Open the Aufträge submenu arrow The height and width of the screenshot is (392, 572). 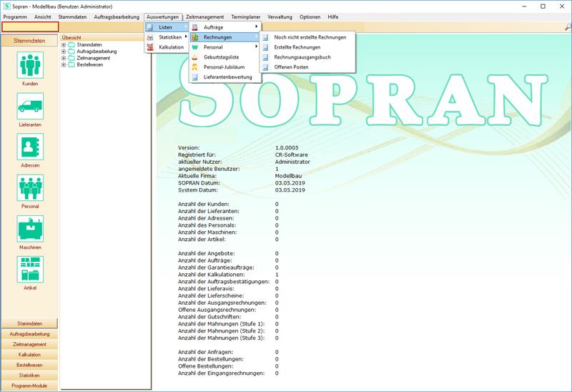[x=257, y=26]
